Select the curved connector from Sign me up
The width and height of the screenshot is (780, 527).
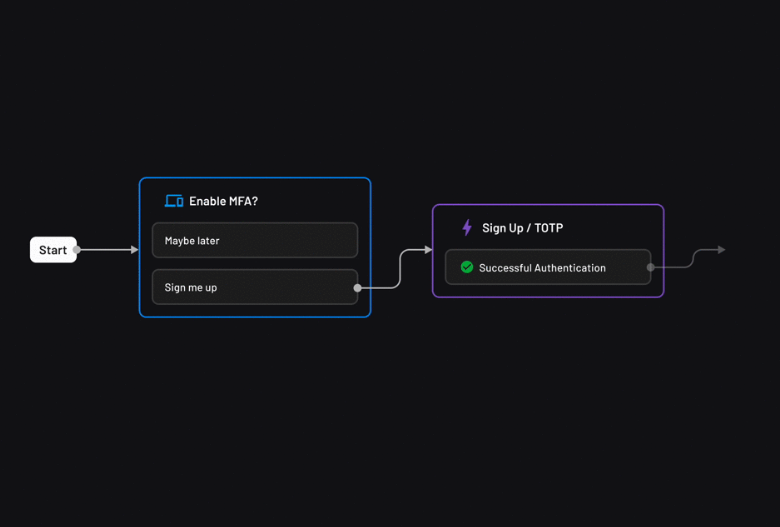(x=400, y=268)
